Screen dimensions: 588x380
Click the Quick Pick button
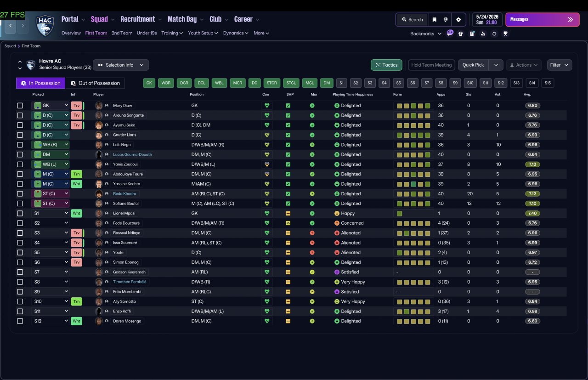pyautogui.click(x=473, y=65)
